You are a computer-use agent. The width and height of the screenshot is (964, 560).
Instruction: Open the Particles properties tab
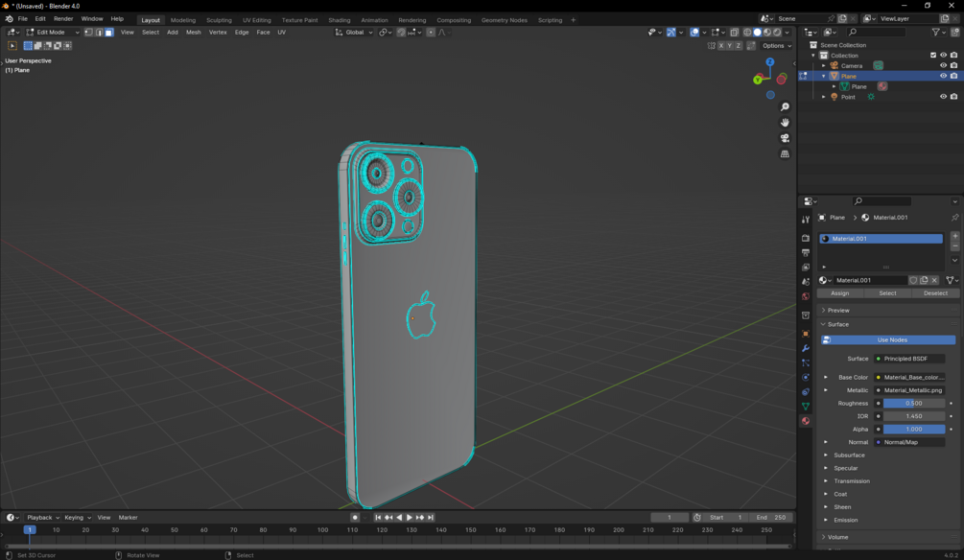[806, 362]
